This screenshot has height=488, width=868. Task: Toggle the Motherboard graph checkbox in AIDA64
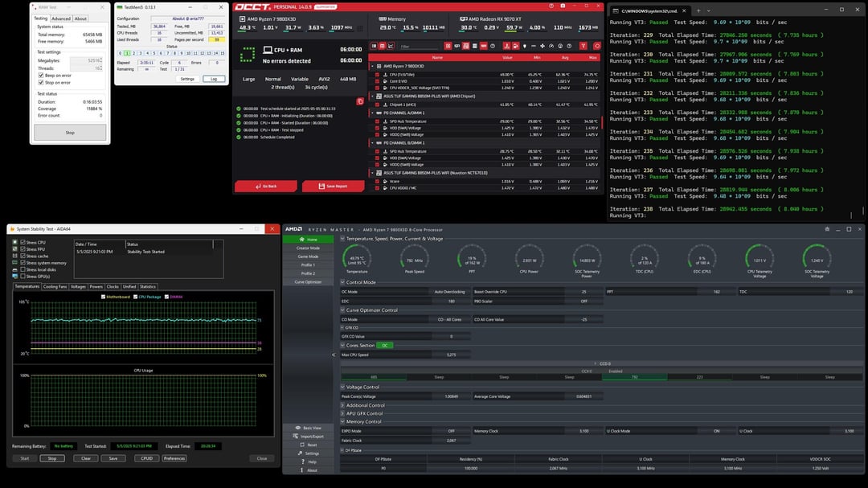(103, 297)
